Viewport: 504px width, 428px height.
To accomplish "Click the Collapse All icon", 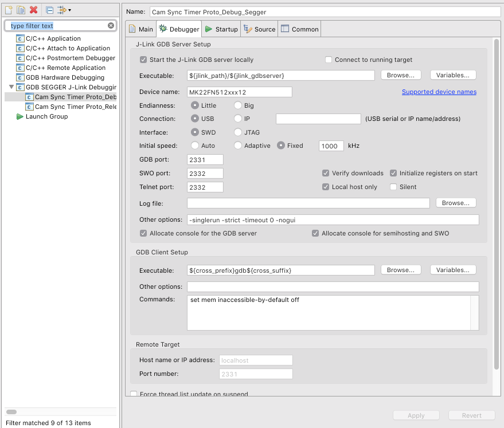I will [x=49, y=10].
